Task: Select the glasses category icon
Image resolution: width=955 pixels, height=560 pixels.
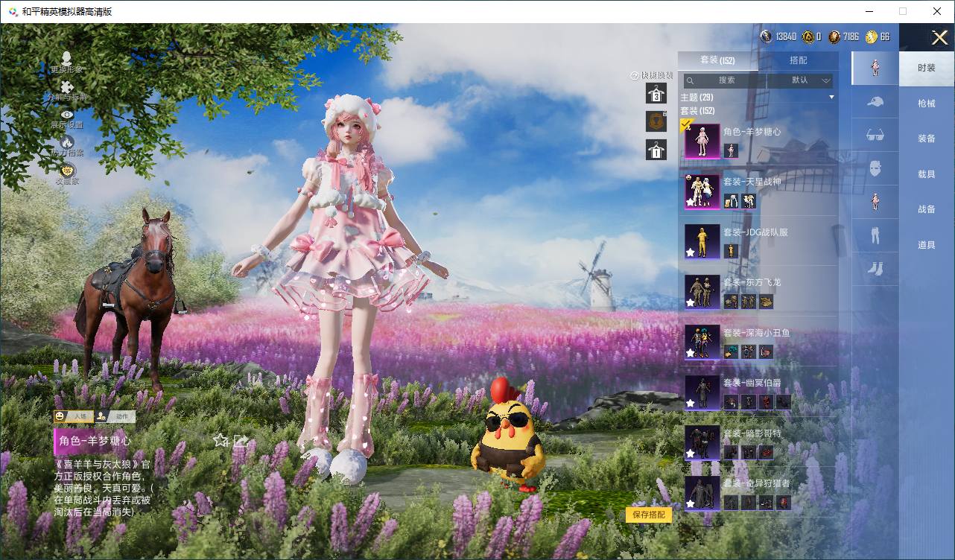Action: tap(875, 136)
